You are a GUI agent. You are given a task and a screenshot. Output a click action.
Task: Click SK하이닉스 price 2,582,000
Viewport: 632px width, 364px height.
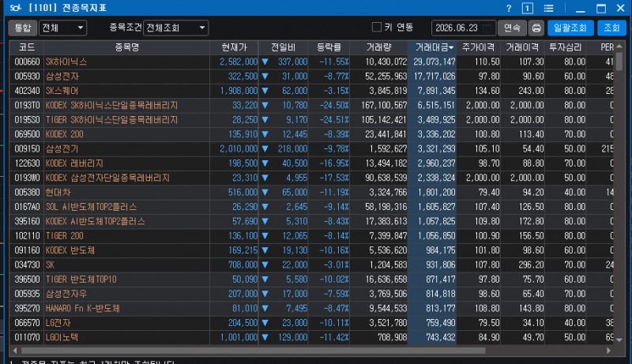pos(239,62)
